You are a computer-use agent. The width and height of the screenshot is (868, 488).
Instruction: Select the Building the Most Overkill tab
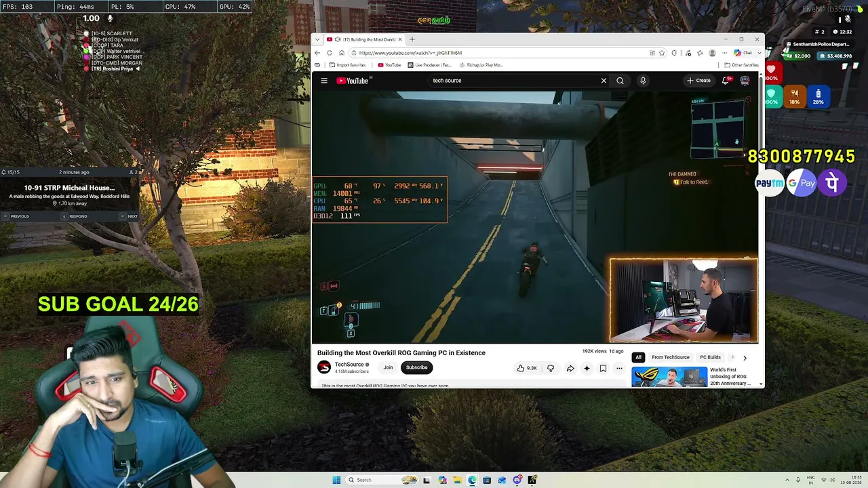click(x=364, y=39)
